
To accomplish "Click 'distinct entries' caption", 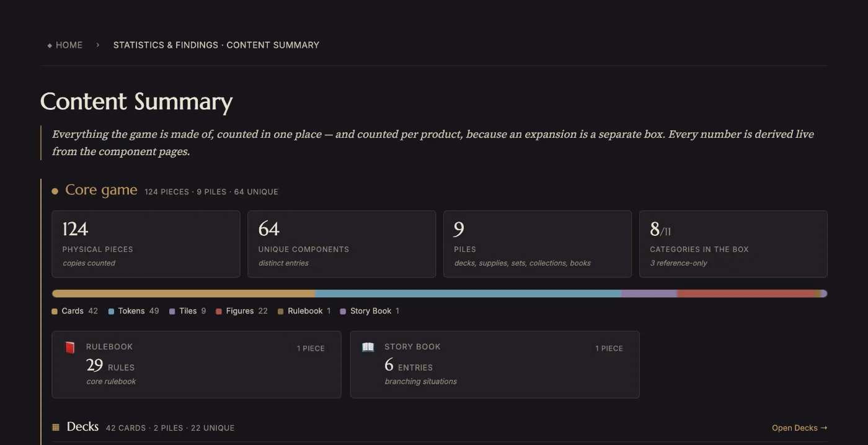I will coord(283,263).
